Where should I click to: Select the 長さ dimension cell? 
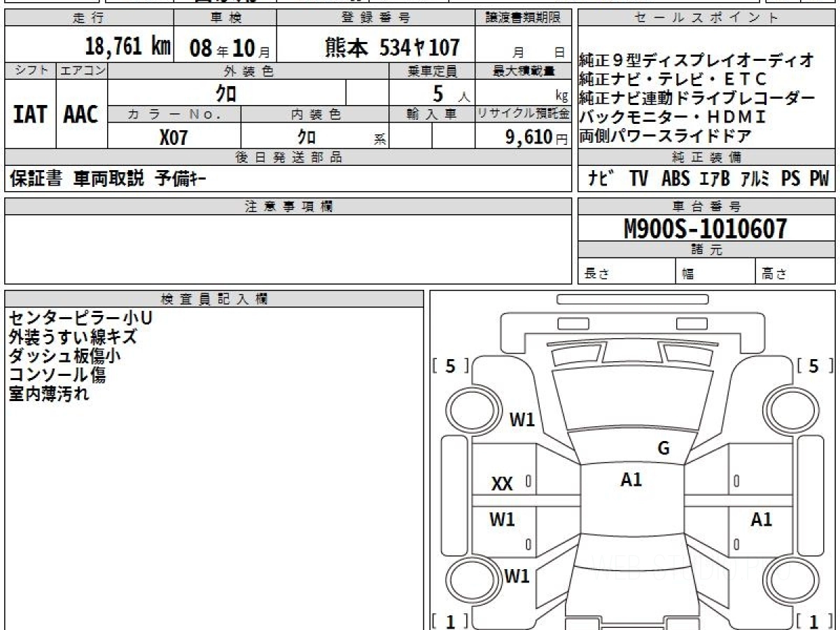(626, 272)
